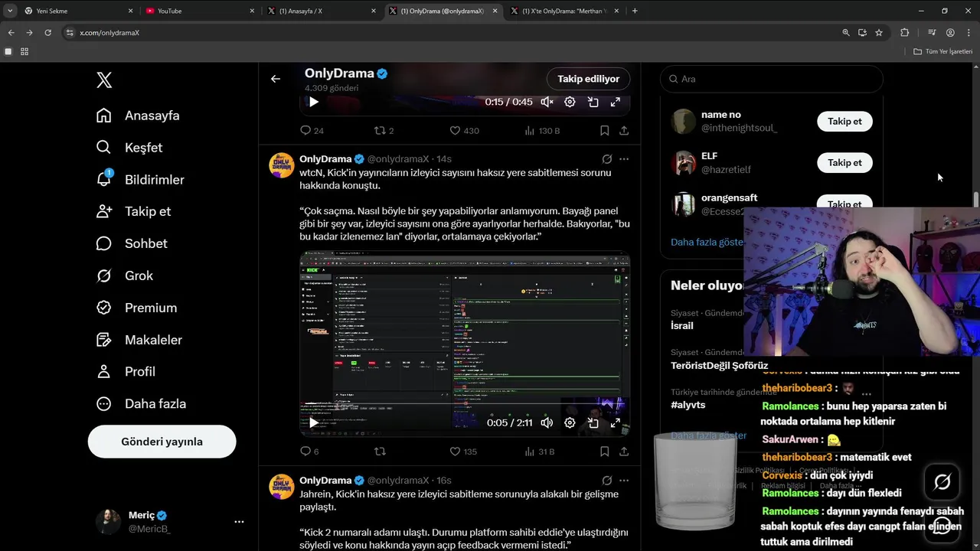Open Sohbet messages
Image resolution: width=980 pixels, height=551 pixels.
pos(131,243)
